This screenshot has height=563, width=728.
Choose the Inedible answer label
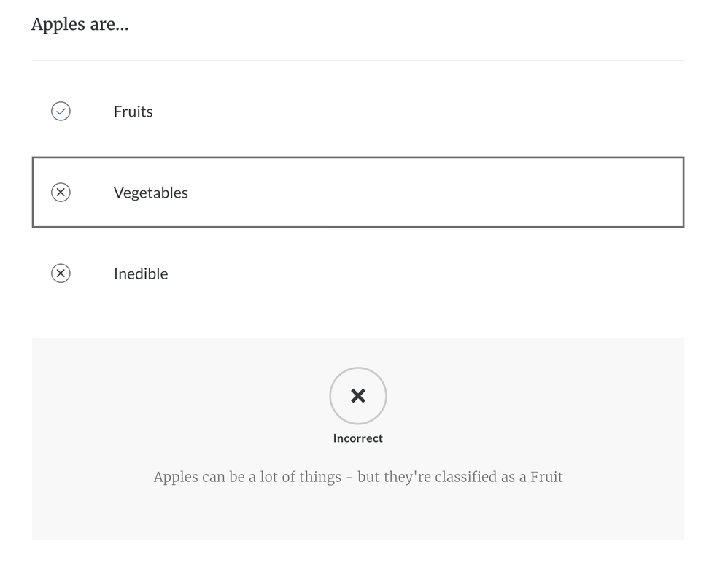(141, 273)
